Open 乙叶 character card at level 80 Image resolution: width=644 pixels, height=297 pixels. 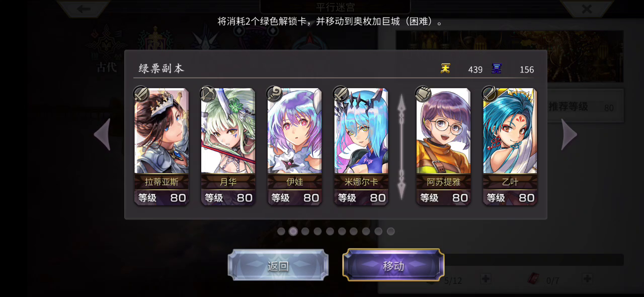coord(510,146)
